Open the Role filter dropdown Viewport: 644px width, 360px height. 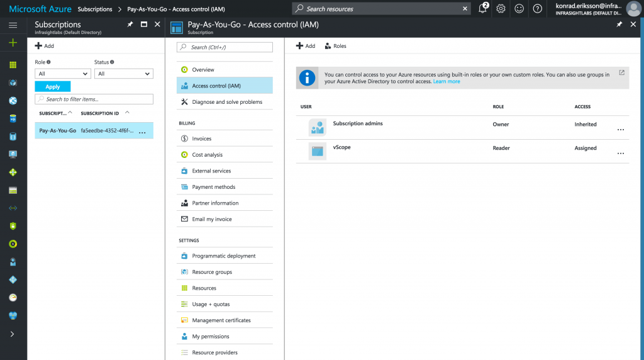[x=62, y=74]
